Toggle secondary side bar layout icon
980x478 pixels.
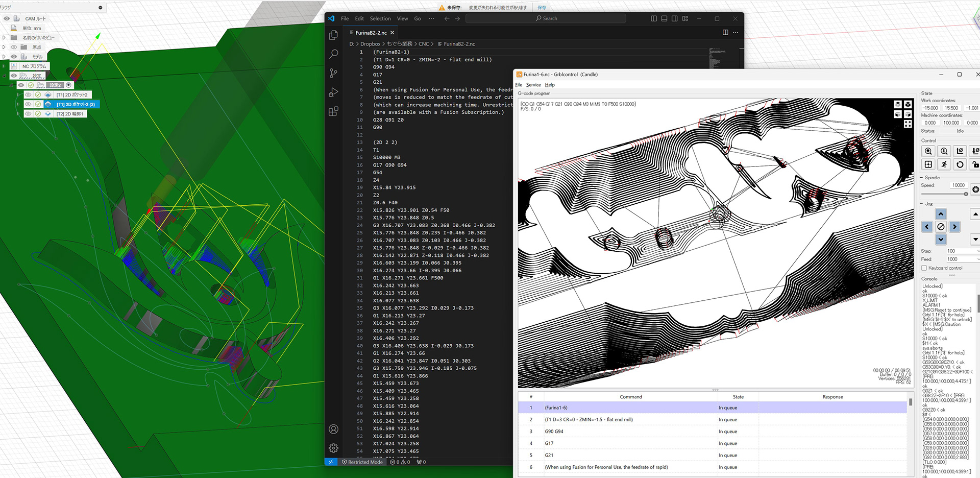[x=675, y=18]
